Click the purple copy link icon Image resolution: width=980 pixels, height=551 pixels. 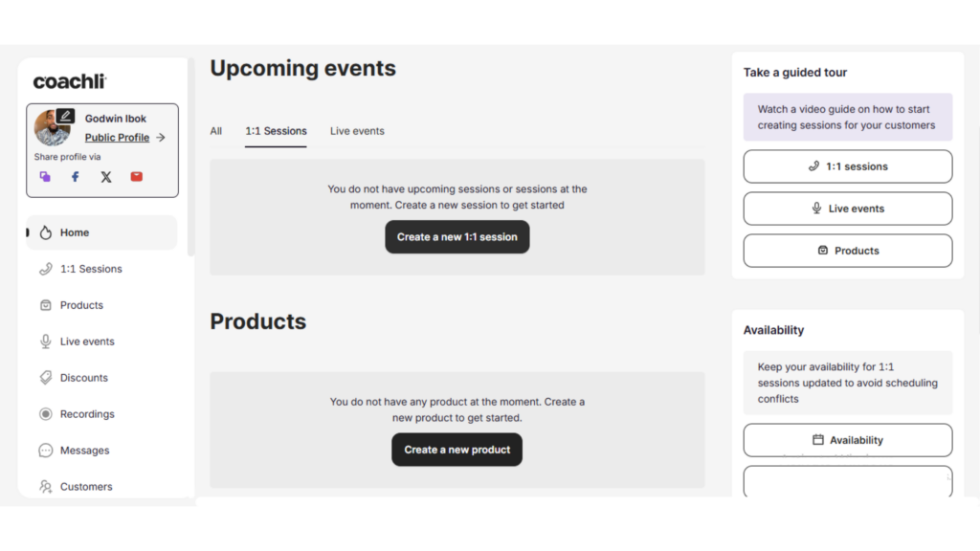click(45, 177)
